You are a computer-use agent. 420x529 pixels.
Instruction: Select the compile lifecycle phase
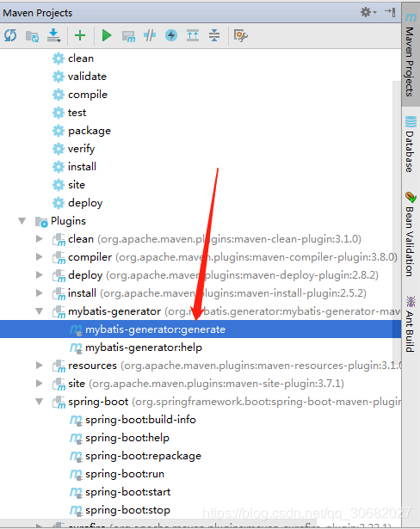click(x=88, y=95)
